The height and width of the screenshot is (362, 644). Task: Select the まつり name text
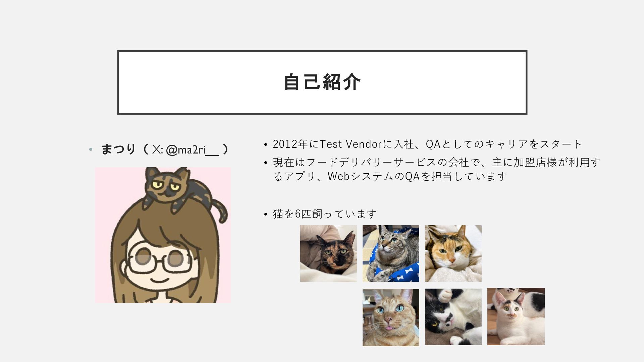coord(118,149)
